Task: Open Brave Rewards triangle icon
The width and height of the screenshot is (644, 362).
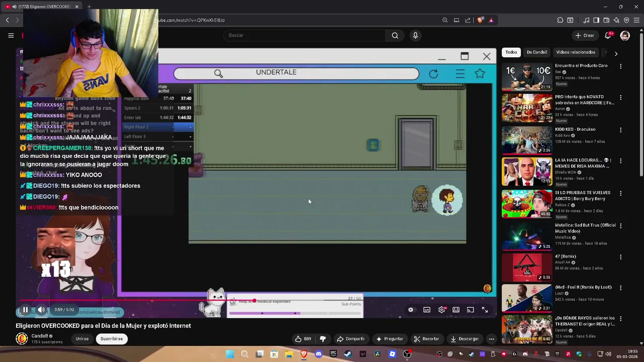Action: tap(491, 20)
